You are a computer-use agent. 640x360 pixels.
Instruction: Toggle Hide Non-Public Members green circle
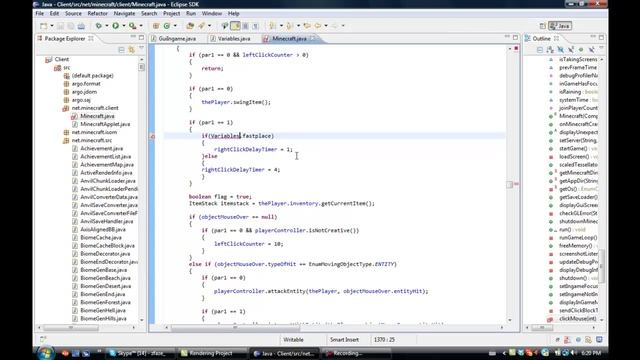(x=581, y=50)
